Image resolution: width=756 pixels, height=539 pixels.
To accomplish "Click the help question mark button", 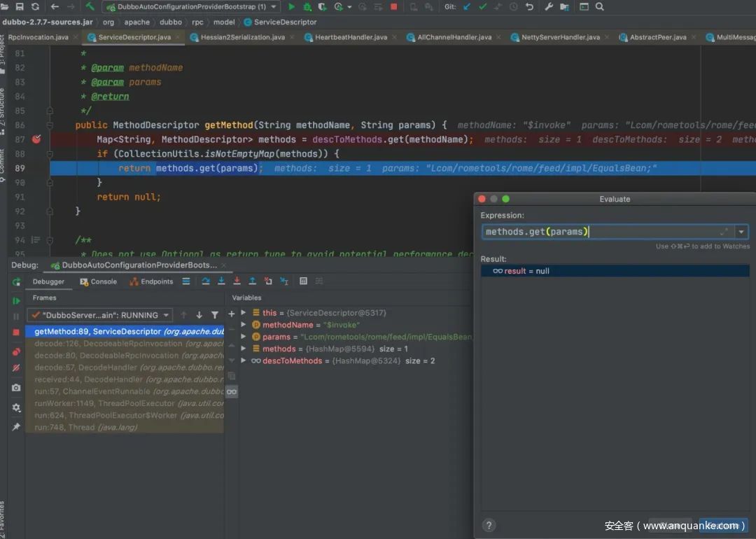I will tap(489, 525).
